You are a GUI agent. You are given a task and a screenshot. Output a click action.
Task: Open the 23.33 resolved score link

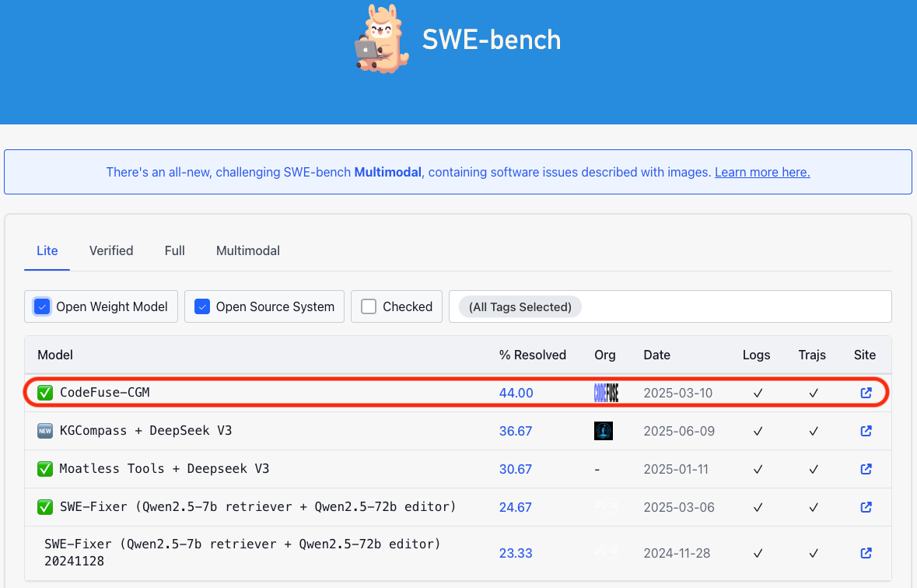(x=515, y=553)
